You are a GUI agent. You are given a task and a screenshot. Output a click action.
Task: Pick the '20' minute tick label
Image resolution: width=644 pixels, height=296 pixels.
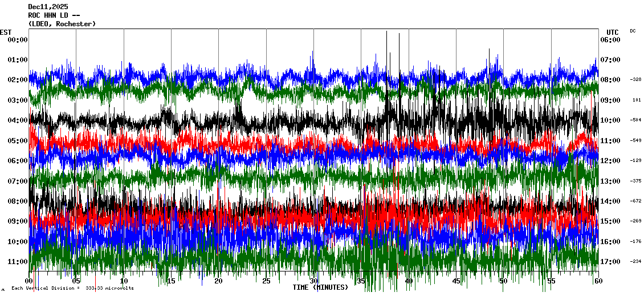coord(219,281)
